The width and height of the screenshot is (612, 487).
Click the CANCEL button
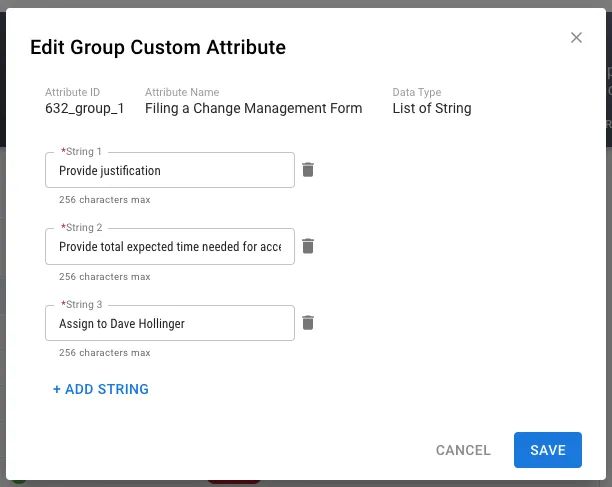[x=463, y=450]
